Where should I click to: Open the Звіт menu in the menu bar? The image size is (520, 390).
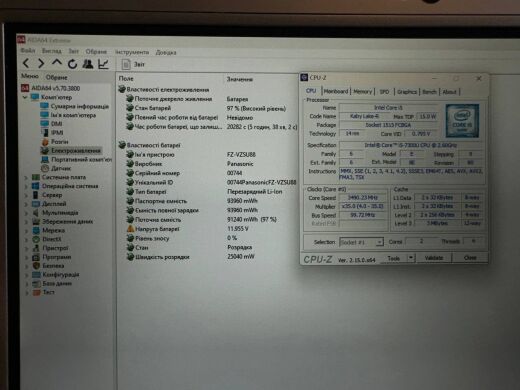tap(74, 51)
